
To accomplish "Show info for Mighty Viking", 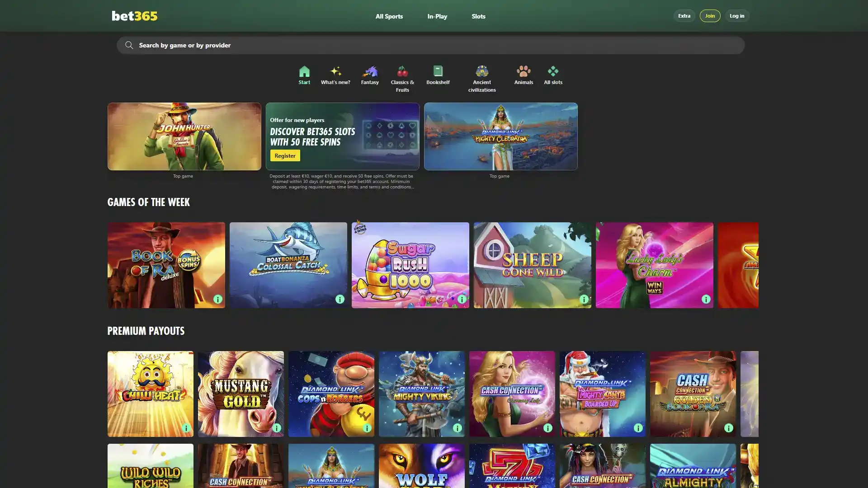I will [x=458, y=428].
